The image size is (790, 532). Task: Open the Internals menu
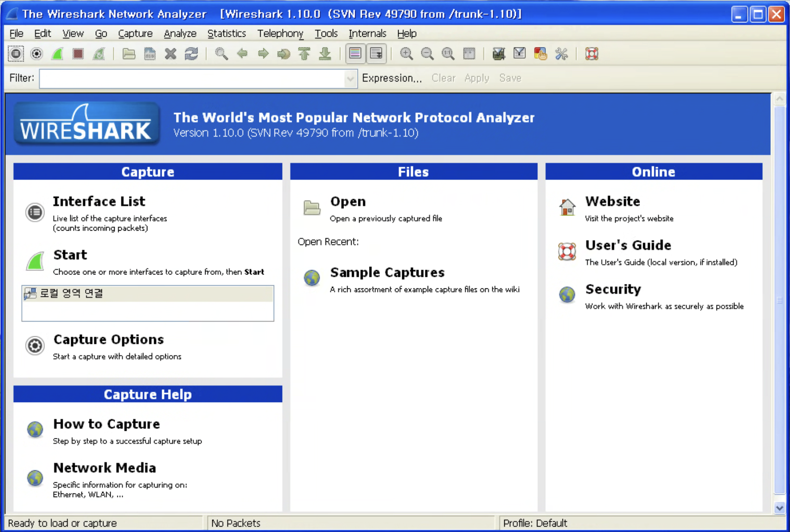(x=367, y=34)
